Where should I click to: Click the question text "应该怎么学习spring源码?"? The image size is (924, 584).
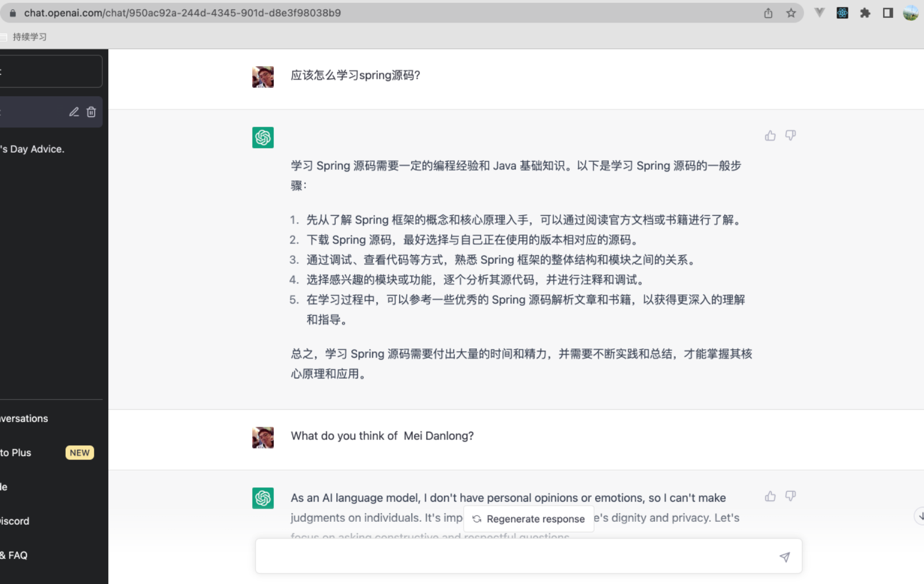355,75
